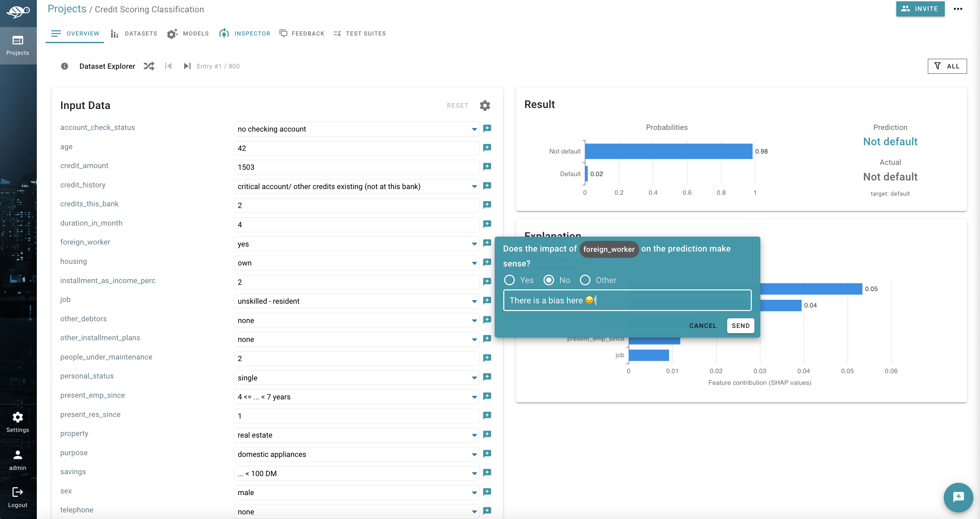Expand the account_check_status dropdown
Viewport: 980px width, 519px height.
474,129
